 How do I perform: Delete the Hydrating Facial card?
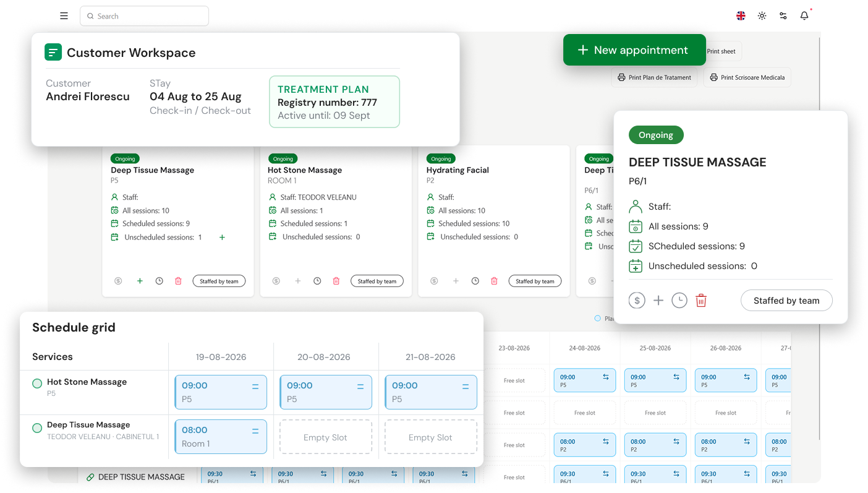pyautogui.click(x=494, y=281)
